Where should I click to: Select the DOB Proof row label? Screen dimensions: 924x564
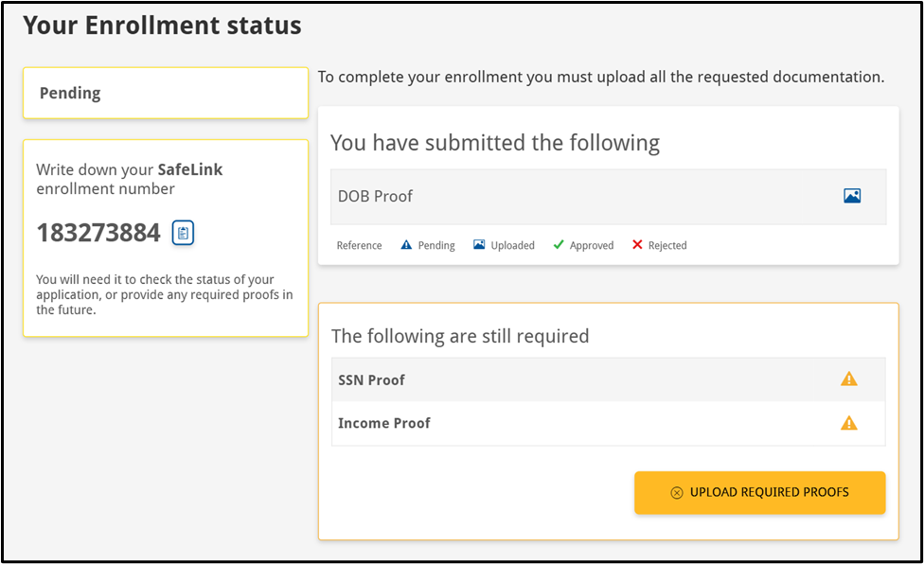click(x=376, y=197)
